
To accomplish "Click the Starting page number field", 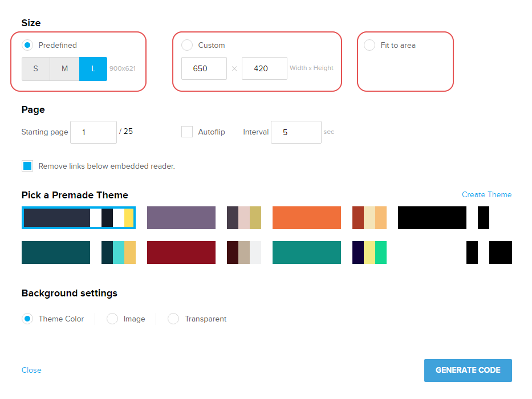I will [93, 132].
